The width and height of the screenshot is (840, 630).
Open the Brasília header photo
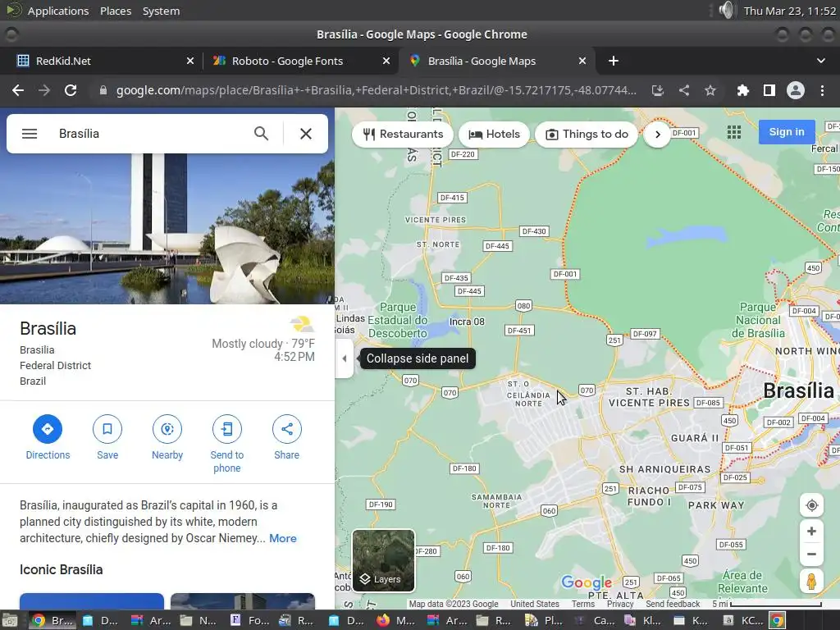pos(167,229)
